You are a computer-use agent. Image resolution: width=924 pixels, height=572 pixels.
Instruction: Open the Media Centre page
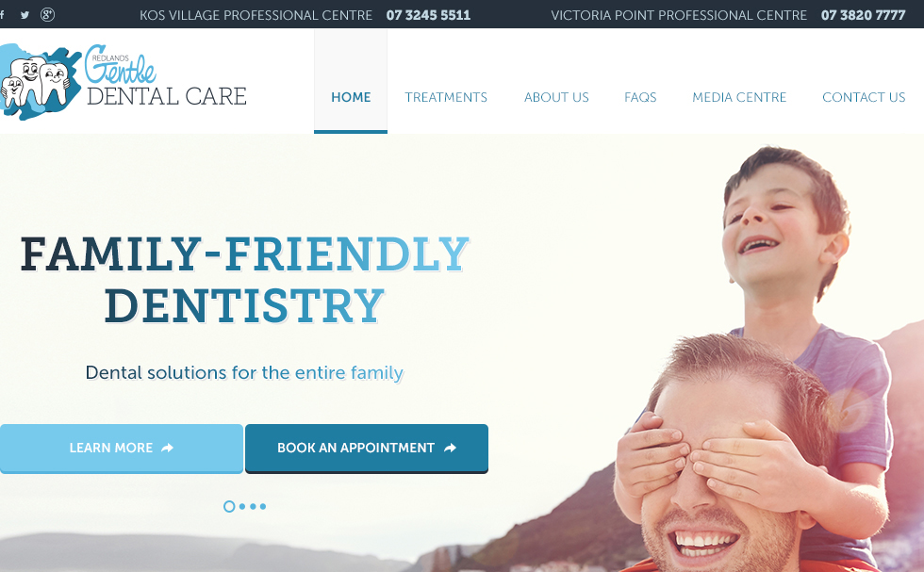[739, 97]
